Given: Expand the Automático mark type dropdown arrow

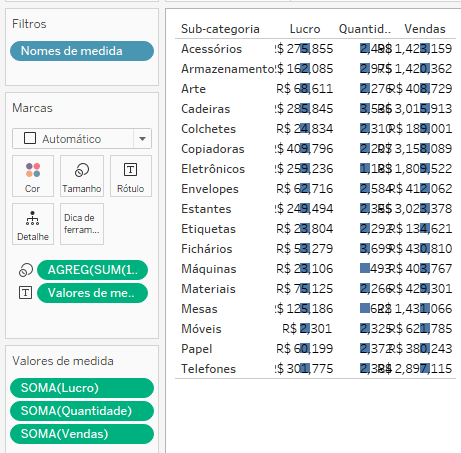Looking at the screenshot, I should point(142,139).
